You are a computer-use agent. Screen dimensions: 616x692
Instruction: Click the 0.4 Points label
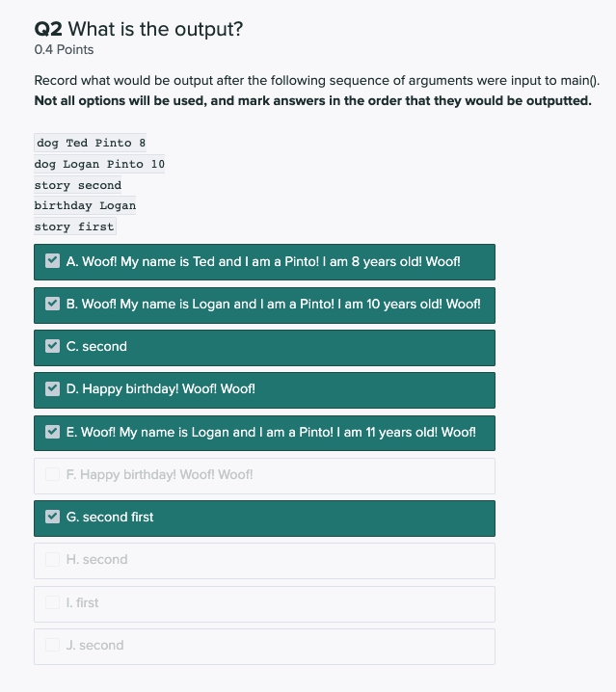[64, 49]
